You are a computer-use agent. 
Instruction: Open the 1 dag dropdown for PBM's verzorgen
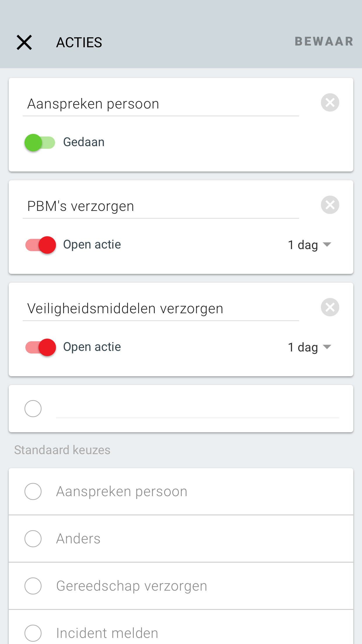tap(310, 245)
